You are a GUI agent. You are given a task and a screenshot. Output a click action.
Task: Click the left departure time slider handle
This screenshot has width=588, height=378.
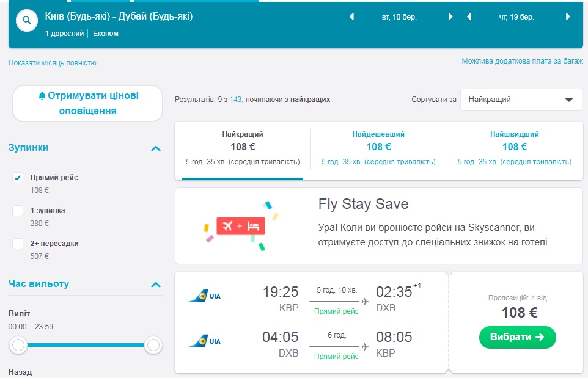click(x=18, y=346)
